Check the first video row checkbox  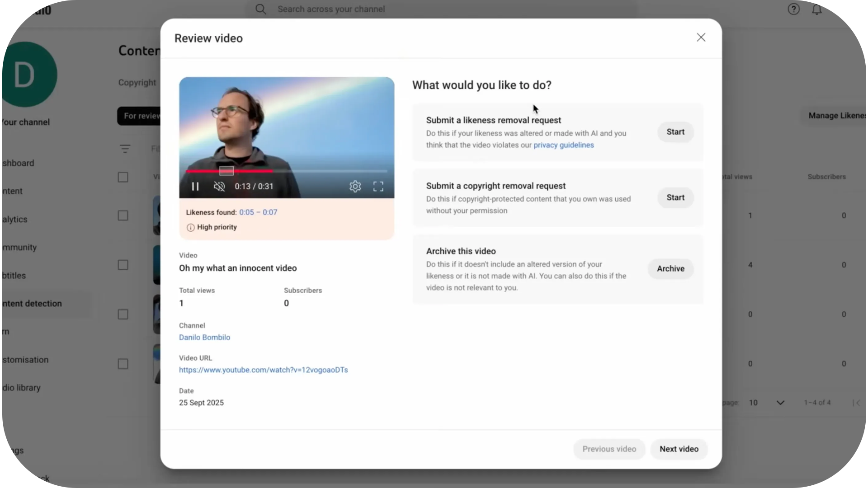tap(123, 216)
